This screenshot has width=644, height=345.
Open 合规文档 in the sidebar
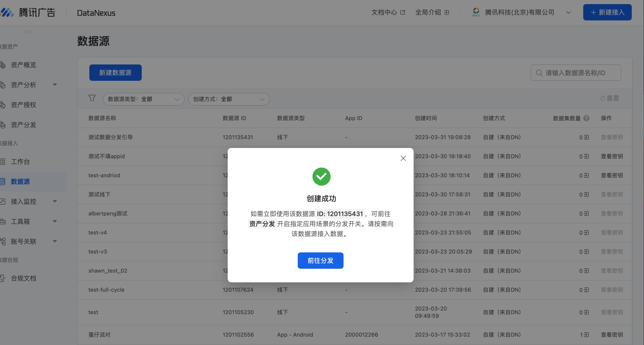[23, 278]
